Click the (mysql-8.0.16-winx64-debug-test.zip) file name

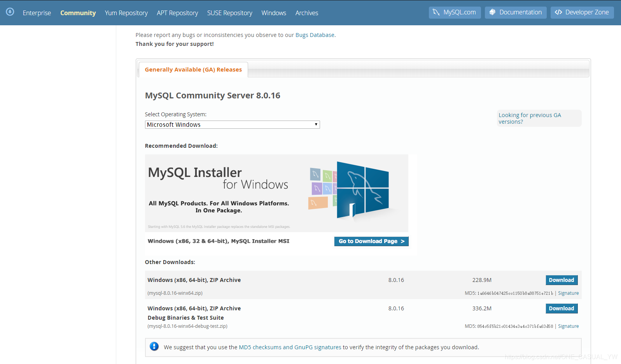click(x=187, y=326)
